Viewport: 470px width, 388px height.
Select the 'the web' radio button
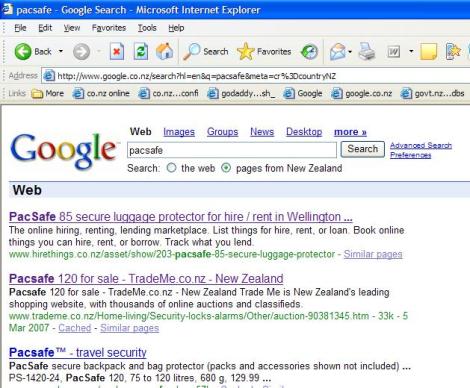point(171,168)
